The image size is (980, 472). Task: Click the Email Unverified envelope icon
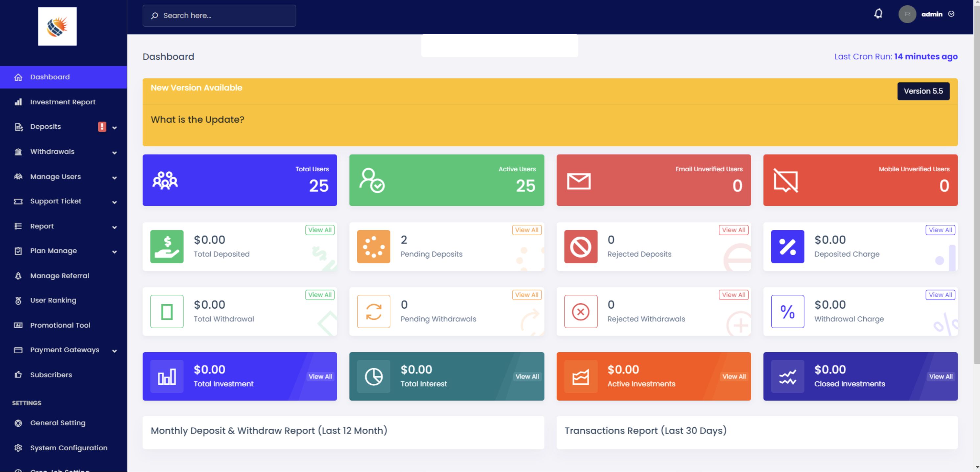click(x=579, y=181)
